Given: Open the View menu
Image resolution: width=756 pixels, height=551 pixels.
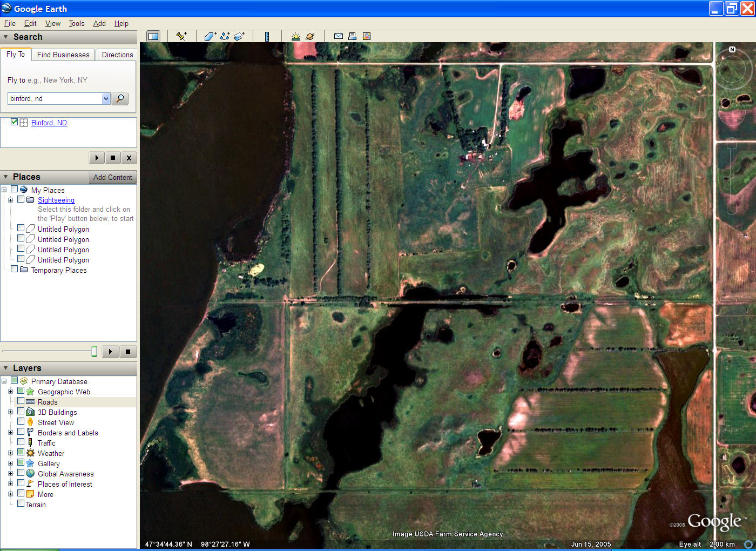Looking at the screenshot, I should click(x=53, y=23).
